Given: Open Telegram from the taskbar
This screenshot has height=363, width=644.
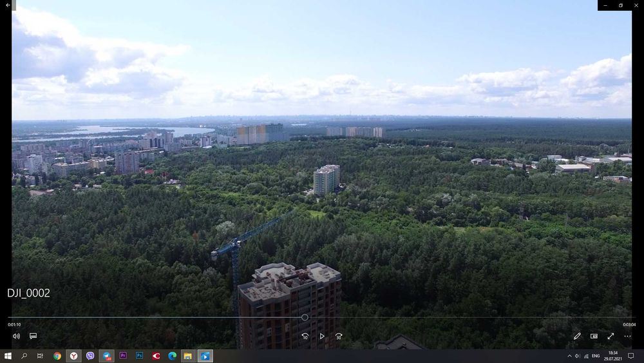Looking at the screenshot, I should pyautogui.click(x=106, y=356).
